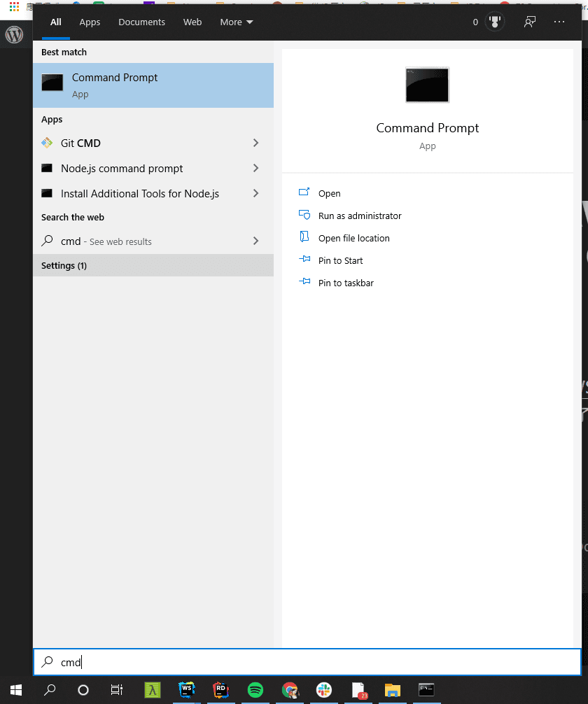The height and width of the screenshot is (704, 588).
Task: Open WebStorm from the taskbar
Action: [x=187, y=690]
